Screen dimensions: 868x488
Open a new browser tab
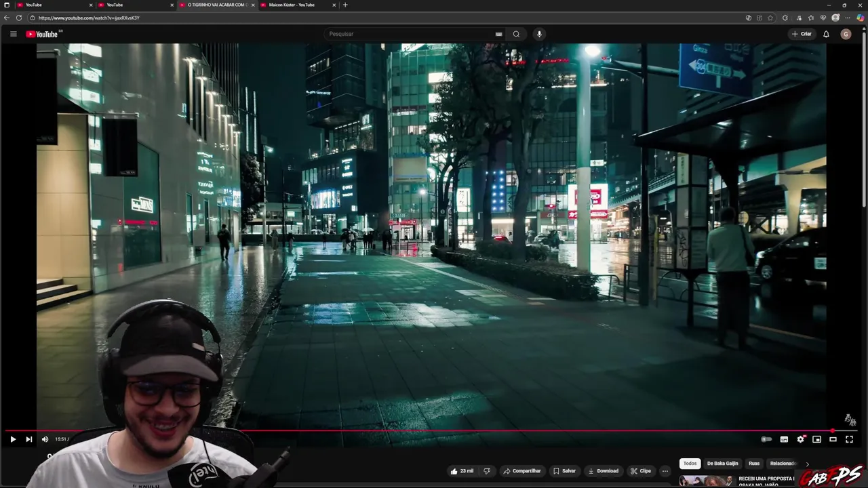(345, 5)
